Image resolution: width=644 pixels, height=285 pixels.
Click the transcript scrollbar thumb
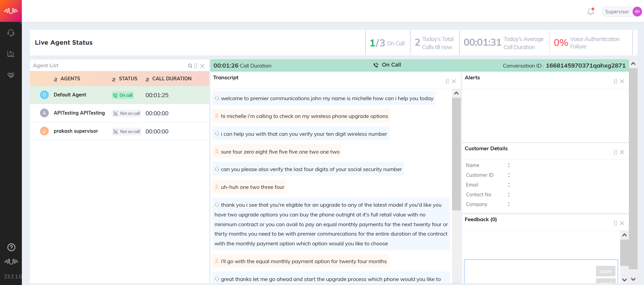(x=456, y=154)
